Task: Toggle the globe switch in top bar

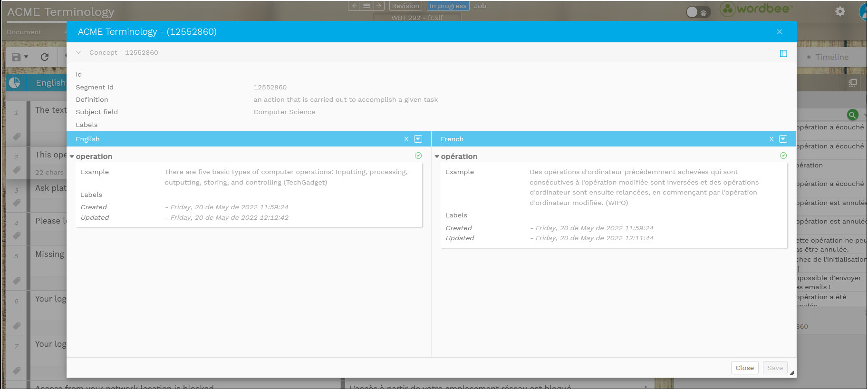Action: tap(698, 12)
